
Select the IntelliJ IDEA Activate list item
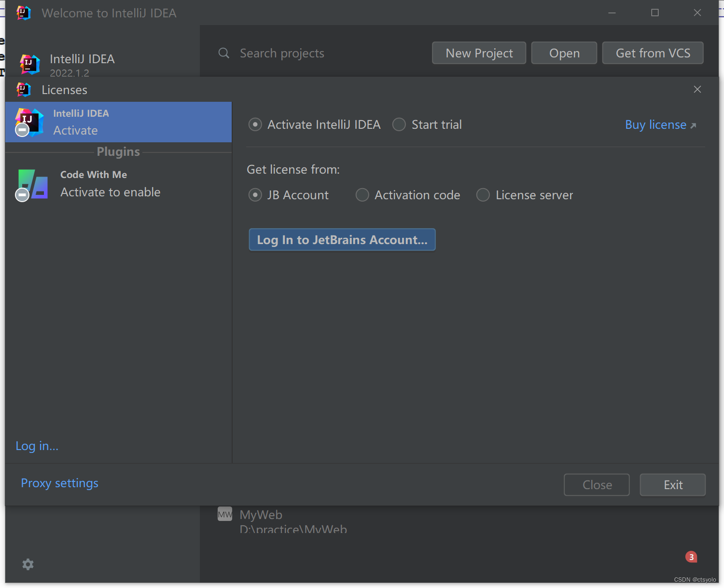pos(118,122)
